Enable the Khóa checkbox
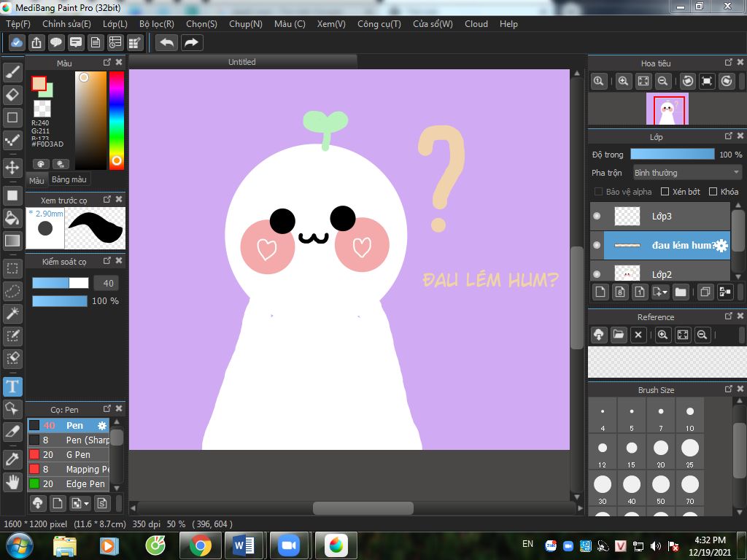The width and height of the screenshot is (747, 560). 713,192
